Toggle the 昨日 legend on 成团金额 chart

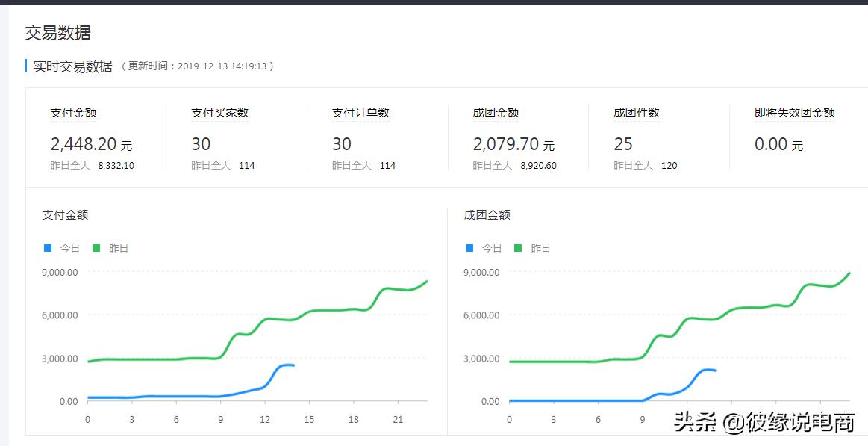pyautogui.click(x=531, y=247)
